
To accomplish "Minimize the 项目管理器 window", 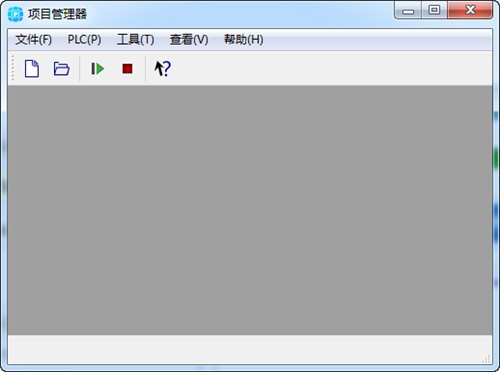I will (408, 10).
